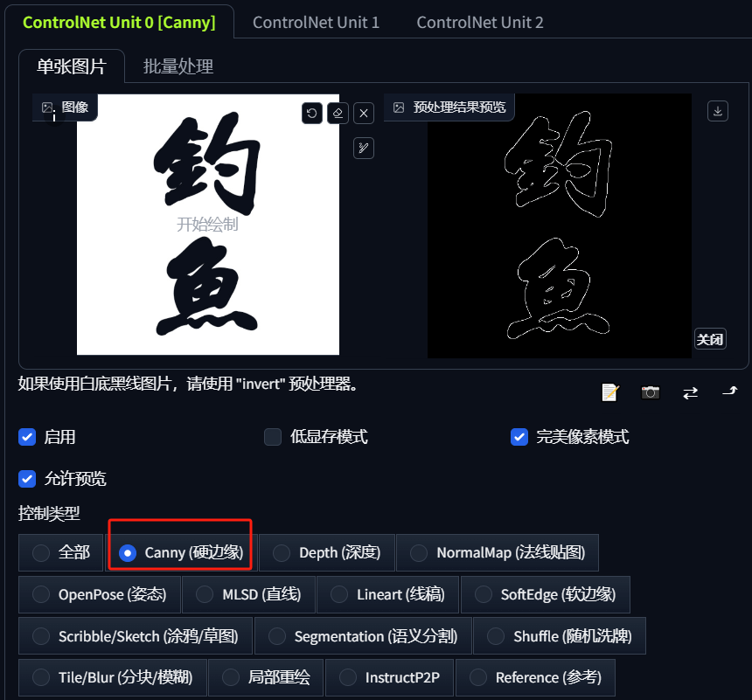Screen dimensions: 752x700
Task: Enable the 低显存模式 checkbox
Action: click(x=273, y=437)
